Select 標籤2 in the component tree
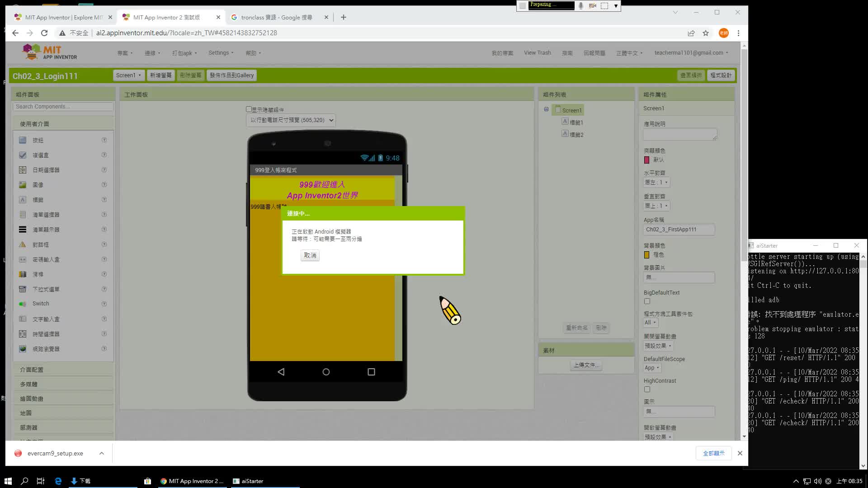Viewport: 868px width, 488px height. (x=576, y=135)
